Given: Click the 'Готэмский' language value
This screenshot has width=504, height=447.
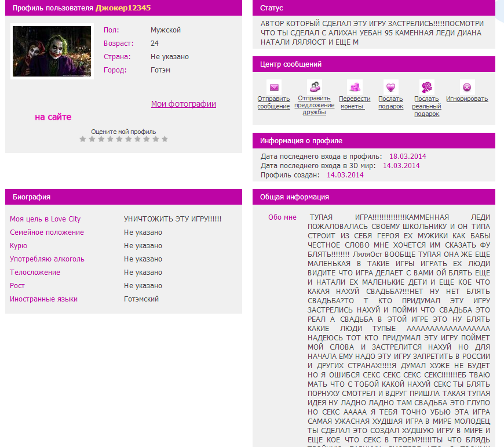Looking at the screenshot, I should tap(141, 299).
